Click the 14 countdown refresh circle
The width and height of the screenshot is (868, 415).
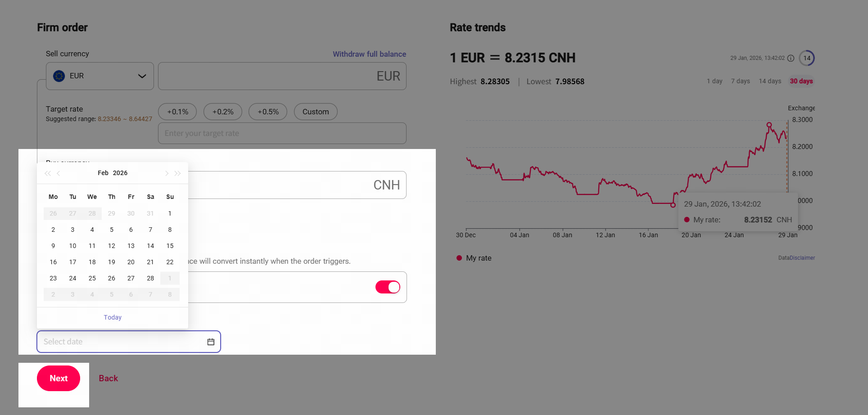tap(807, 58)
